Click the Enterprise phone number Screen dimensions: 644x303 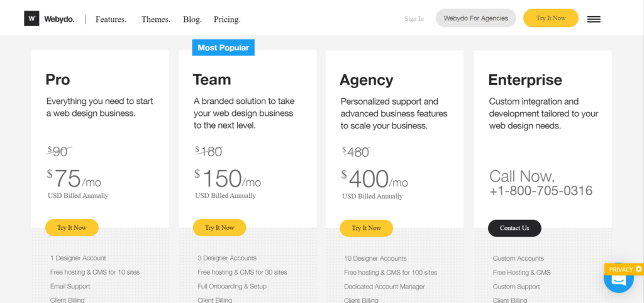(541, 191)
